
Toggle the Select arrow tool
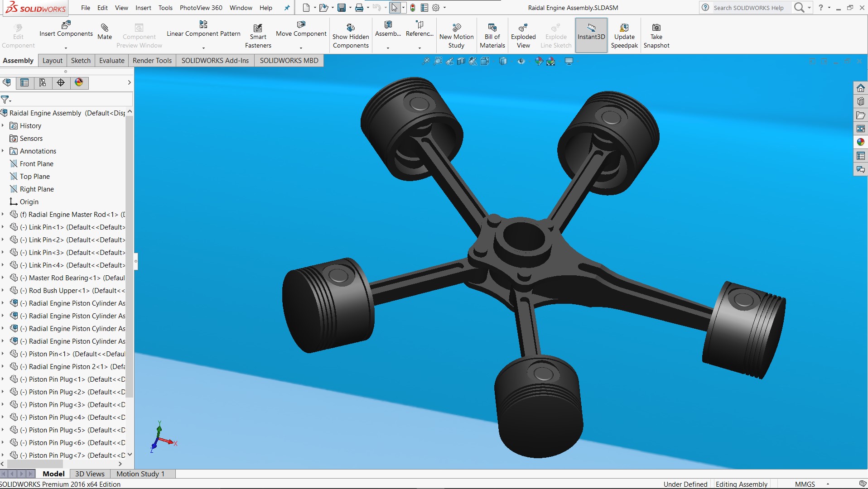point(395,8)
